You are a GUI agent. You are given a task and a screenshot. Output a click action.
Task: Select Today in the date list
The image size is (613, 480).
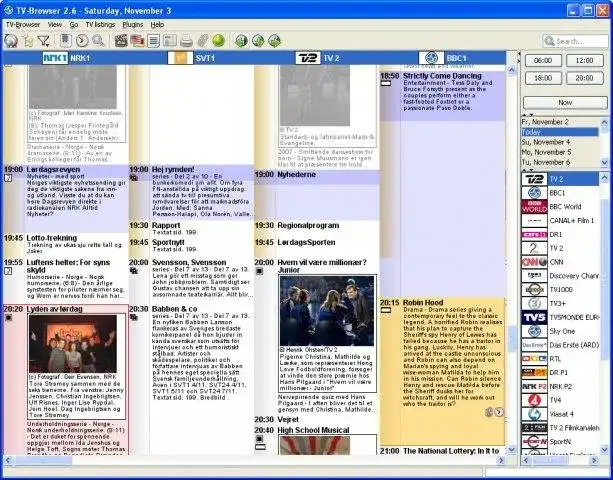pos(559,132)
